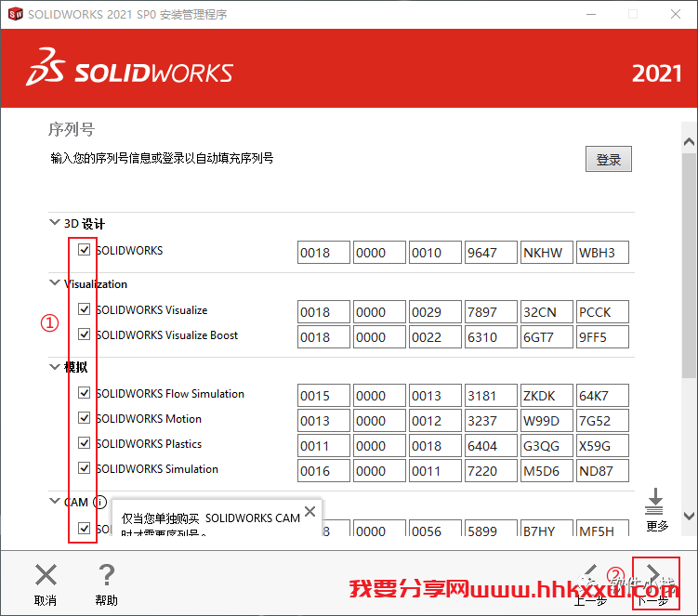
Task: Click Simulation serial field 0016
Action: (323, 470)
